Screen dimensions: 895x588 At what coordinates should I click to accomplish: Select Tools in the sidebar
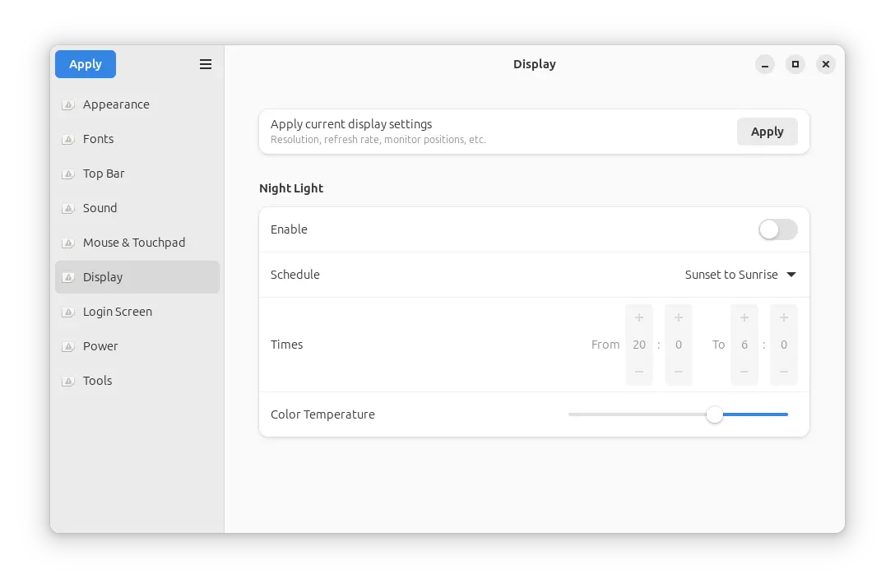pyautogui.click(x=97, y=381)
